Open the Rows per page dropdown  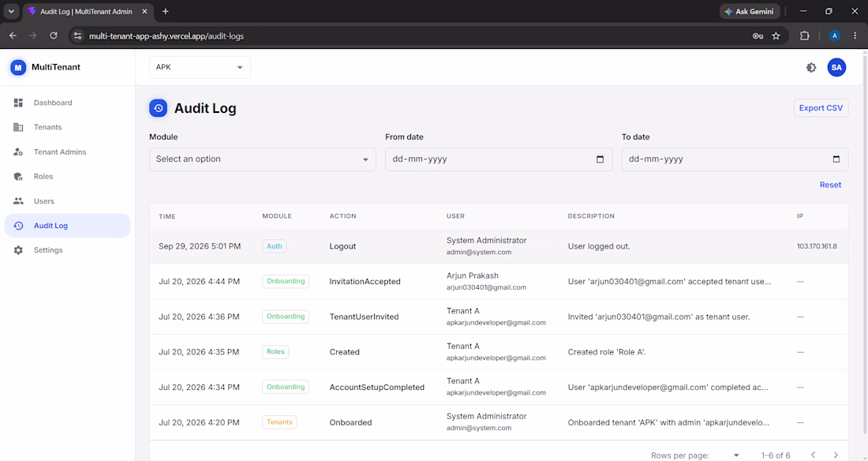(x=736, y=455)
